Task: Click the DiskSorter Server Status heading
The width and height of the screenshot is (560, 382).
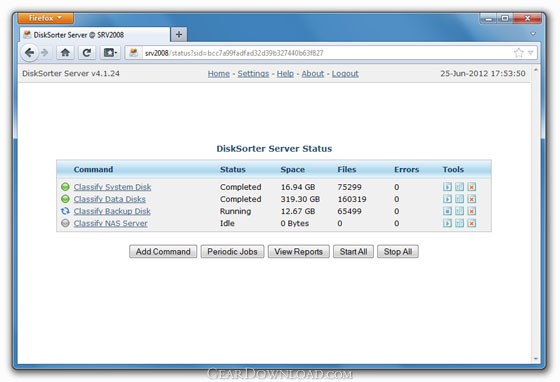Action: 274,149
